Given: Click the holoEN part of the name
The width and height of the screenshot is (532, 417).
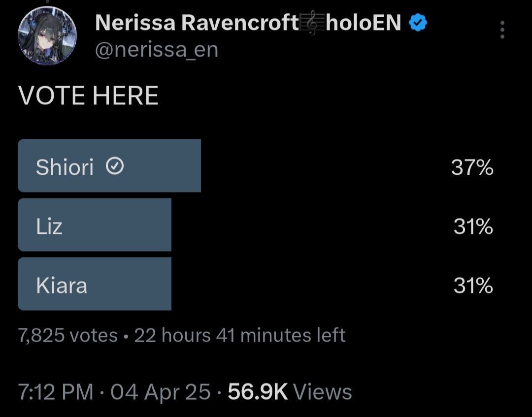Looking at the screenshot, I should 364,23.
